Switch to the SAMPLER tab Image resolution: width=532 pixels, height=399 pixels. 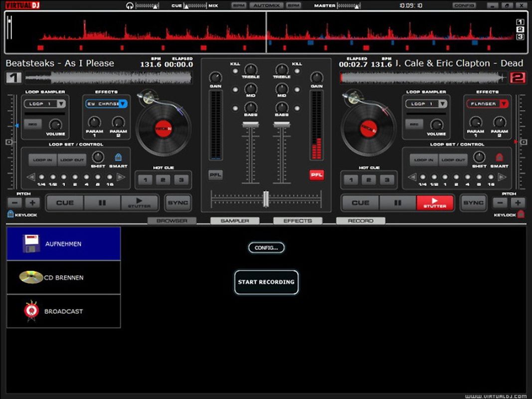click(x=235, y=220)
